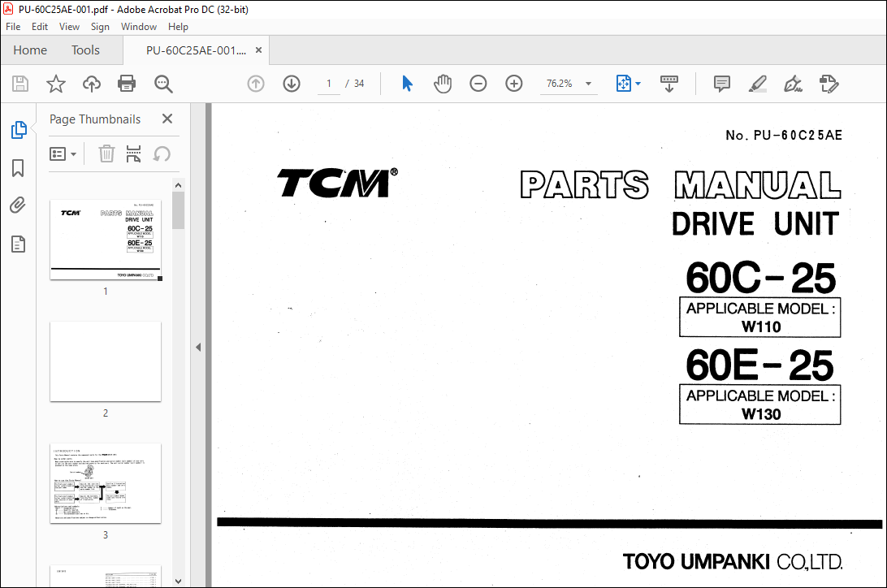Click the Fit page view icon
887x588 pixels.
623,84
